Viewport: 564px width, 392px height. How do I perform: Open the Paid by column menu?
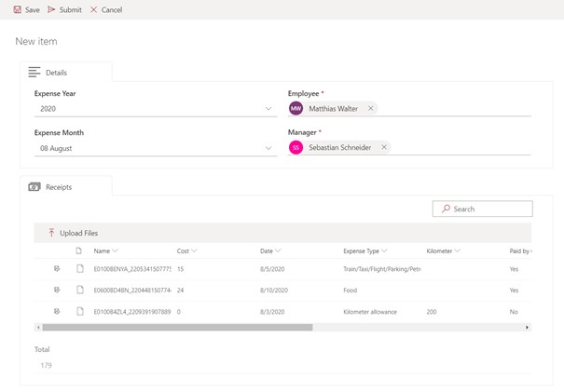click(520, 250)
